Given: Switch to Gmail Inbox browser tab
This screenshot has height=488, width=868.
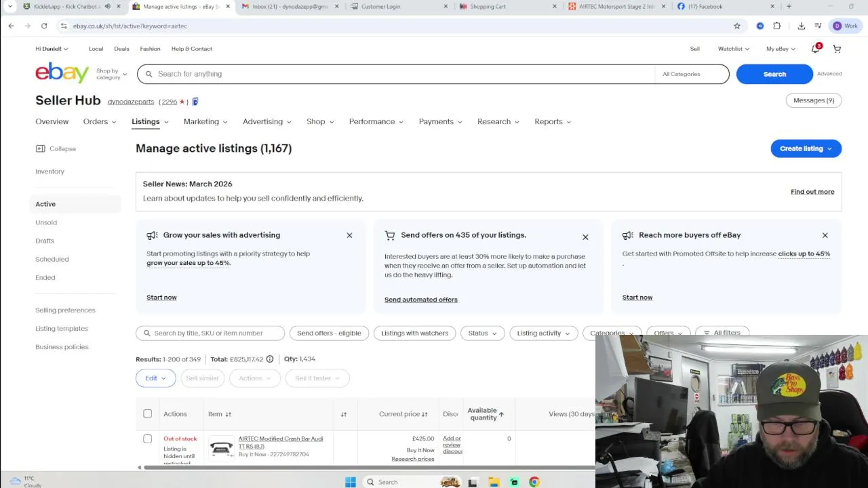Looking at the screenshot, I should coord(289,6).
